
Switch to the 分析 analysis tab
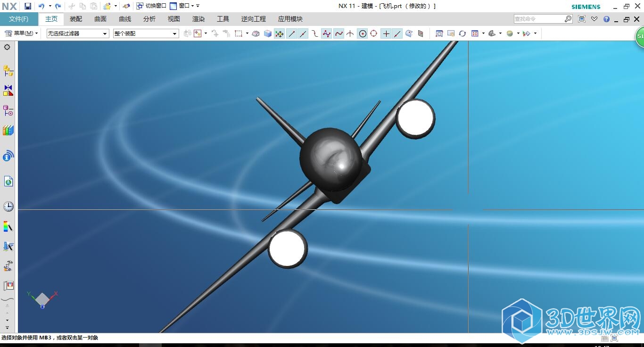149,19
